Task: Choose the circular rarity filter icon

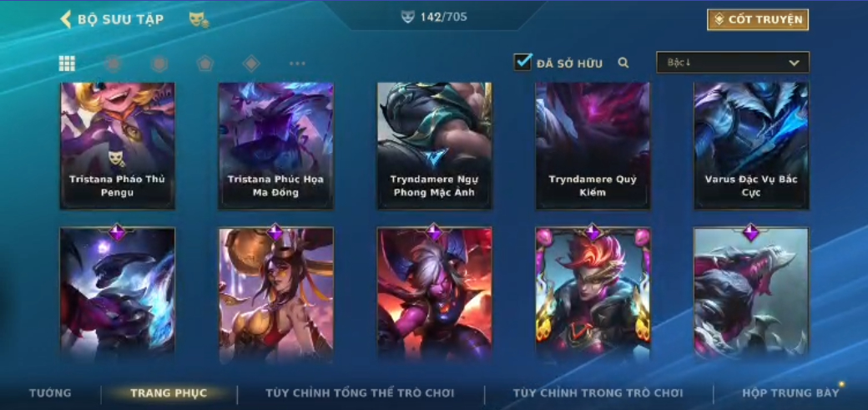Action: point(113,63)
